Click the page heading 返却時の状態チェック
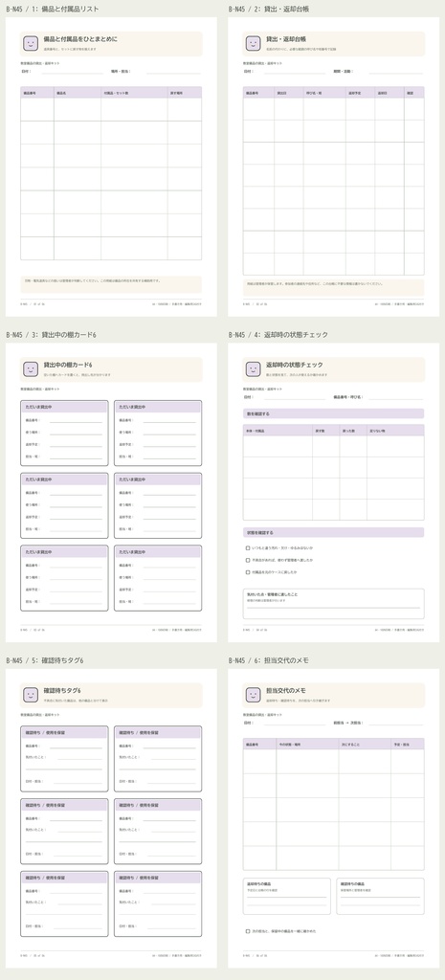 [295, 365]
